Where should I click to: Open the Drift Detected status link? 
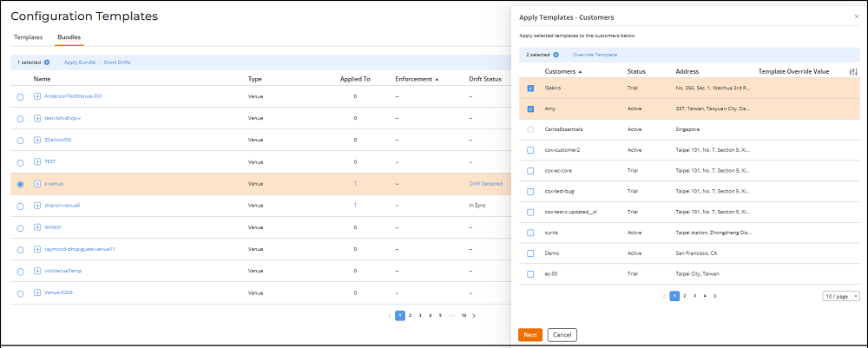click(485, 184)
